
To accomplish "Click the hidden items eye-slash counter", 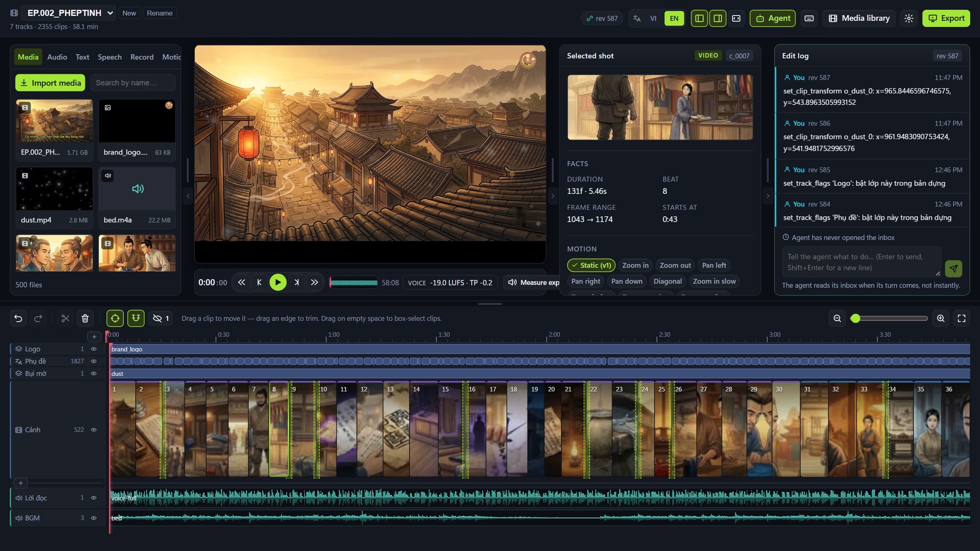I will tap(160, 318).
